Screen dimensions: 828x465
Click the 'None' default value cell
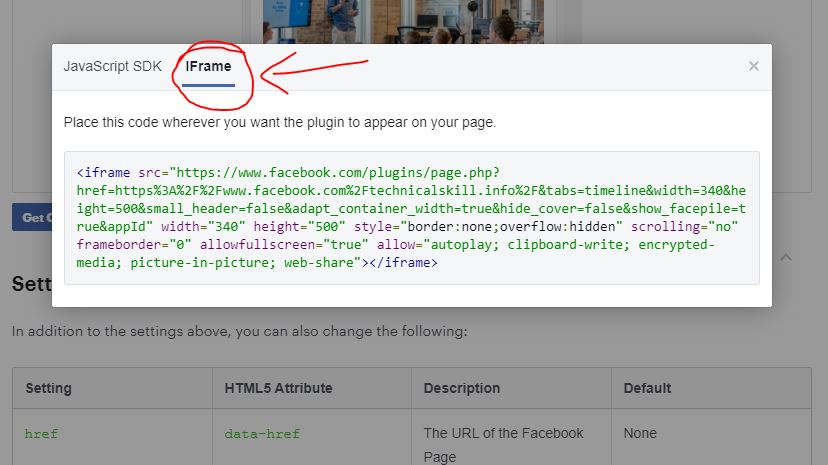point(711,437)
